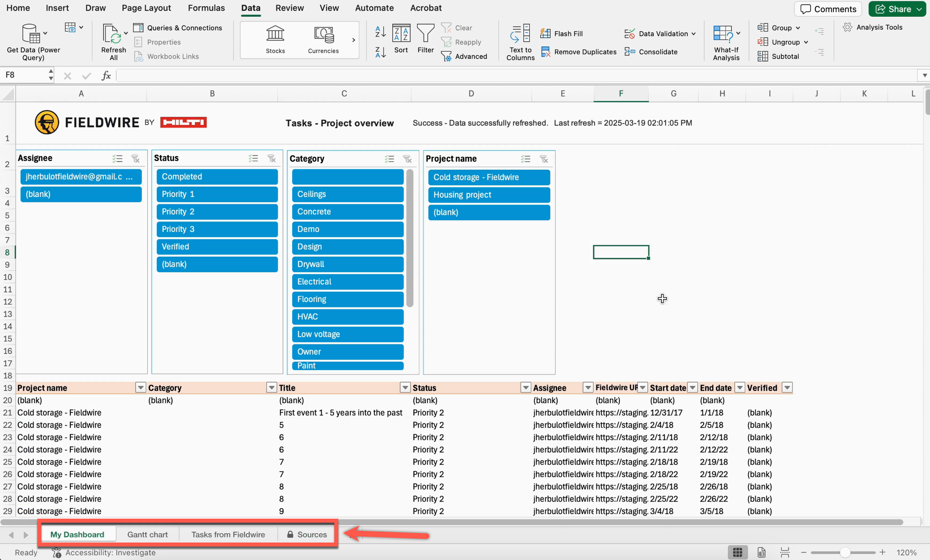Click the Text to Columns icon

pos(520,34)
